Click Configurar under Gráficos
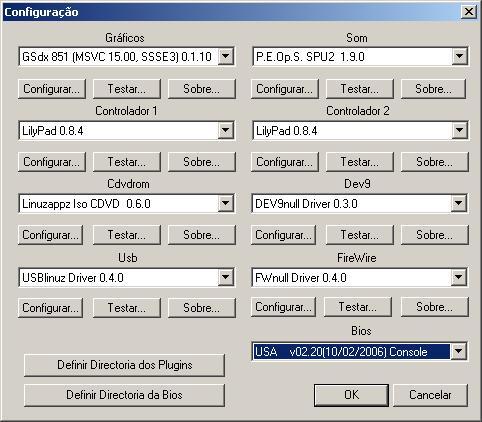 click(52, 89)
